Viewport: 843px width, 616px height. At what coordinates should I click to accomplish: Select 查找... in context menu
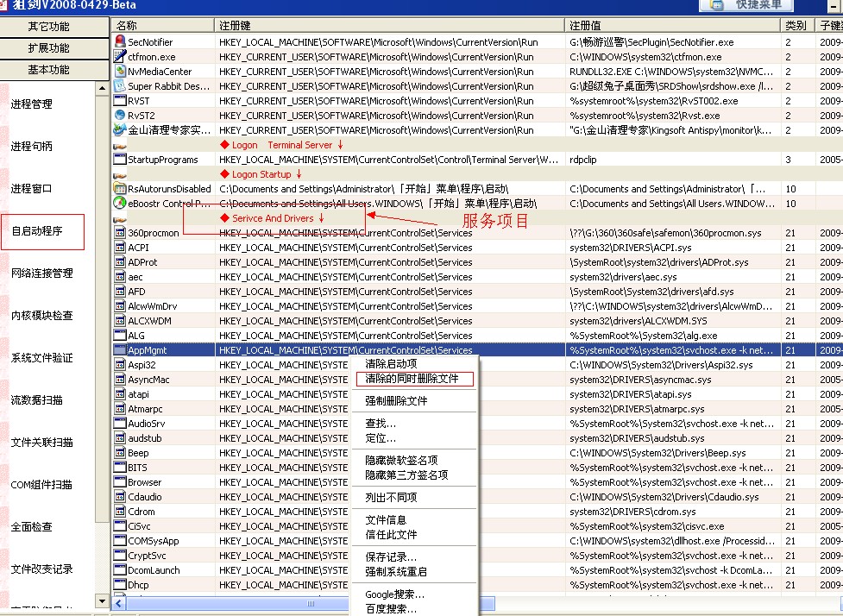pyautogui.click(x=381, y=423)
